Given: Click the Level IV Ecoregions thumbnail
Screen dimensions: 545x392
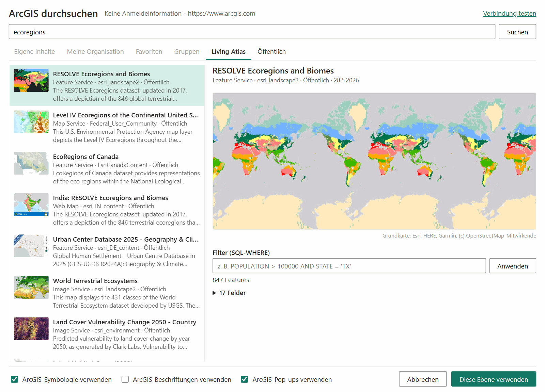Looking at the screenshot, I should pos(31,122).
